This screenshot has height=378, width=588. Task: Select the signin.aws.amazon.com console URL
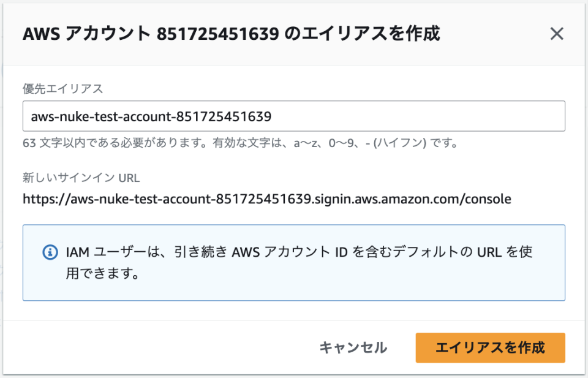click(266, 199)
